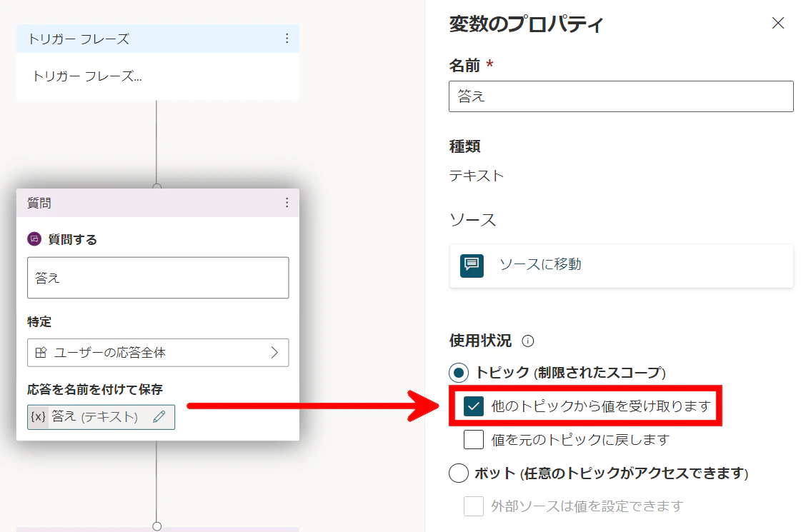
Task: Click the {x} variable icon
Action: pyautogui.click(x=38, y=416)
